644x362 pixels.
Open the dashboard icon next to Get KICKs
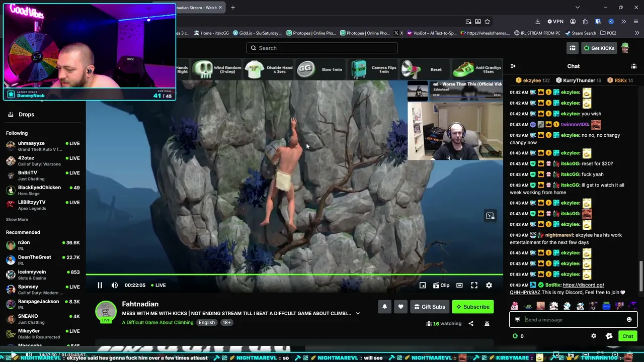[x=573, y=48]
